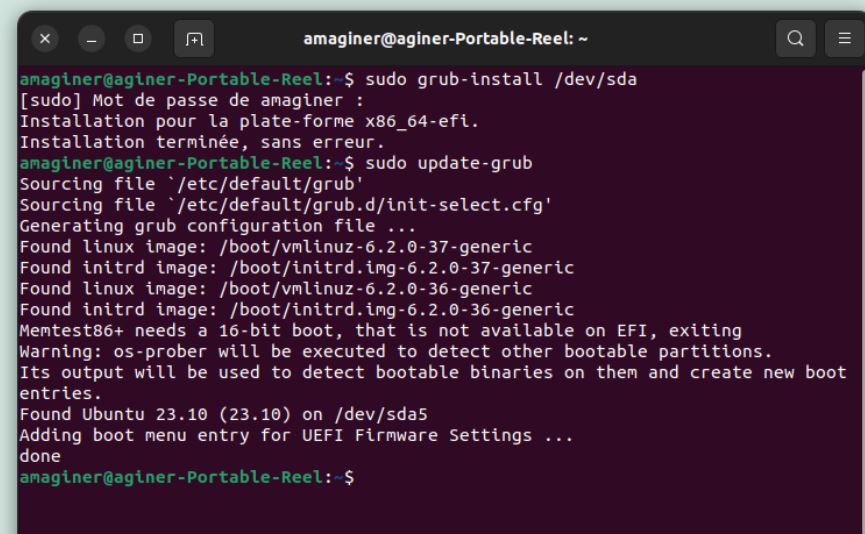Screen dimensions: 865x534
Task: Click the 'sudo update-grub' command text
Action: pos(450,162)
